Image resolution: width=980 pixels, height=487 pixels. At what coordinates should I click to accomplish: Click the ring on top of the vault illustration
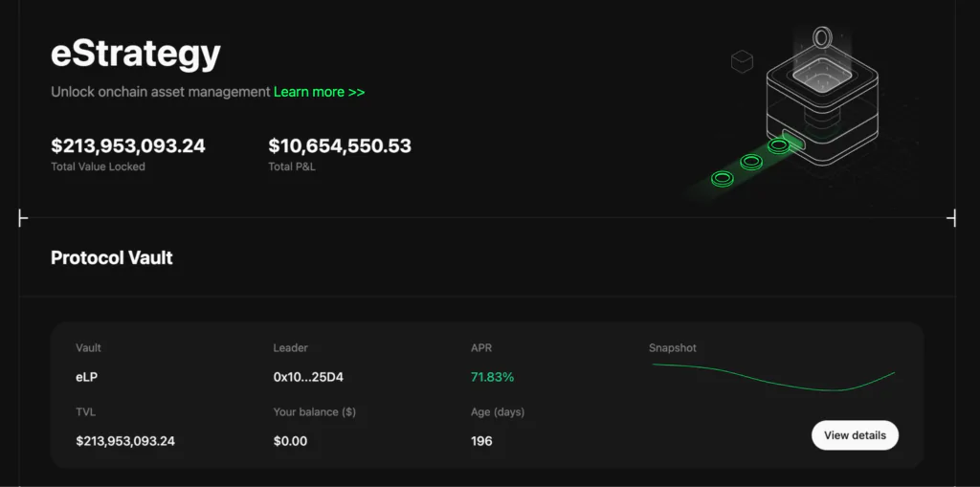coord(822,37)
